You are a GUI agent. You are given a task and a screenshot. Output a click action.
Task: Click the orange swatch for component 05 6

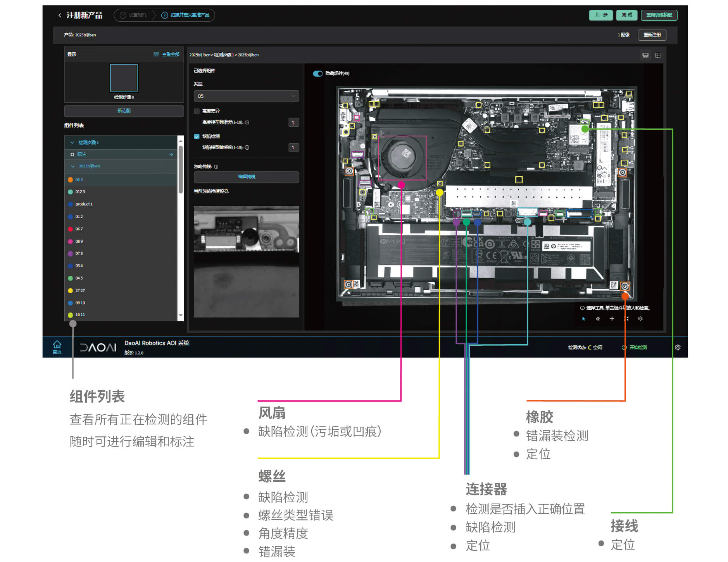71,180
